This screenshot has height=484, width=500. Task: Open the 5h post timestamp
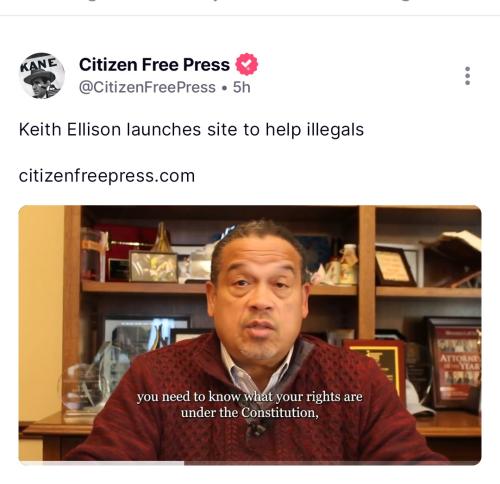pos(241,87)
